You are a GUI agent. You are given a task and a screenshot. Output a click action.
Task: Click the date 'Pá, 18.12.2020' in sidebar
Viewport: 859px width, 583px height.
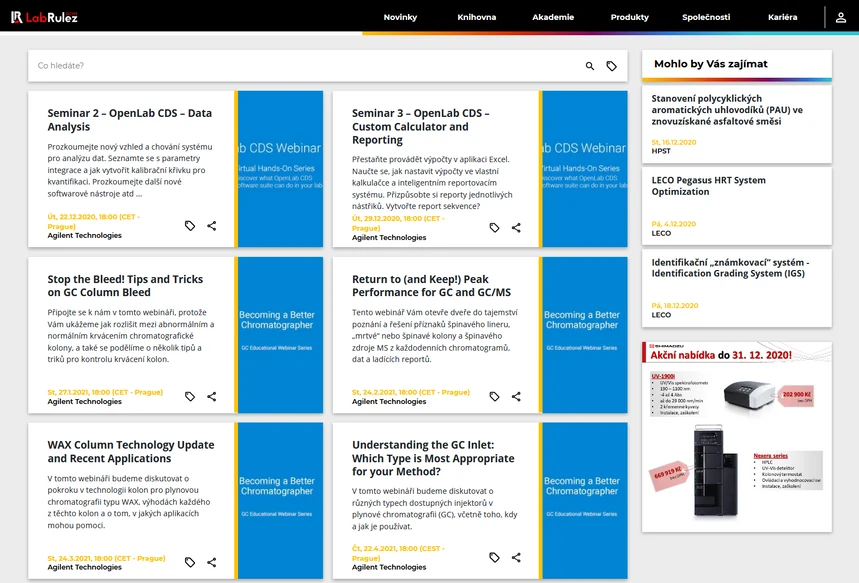(675, 306)
